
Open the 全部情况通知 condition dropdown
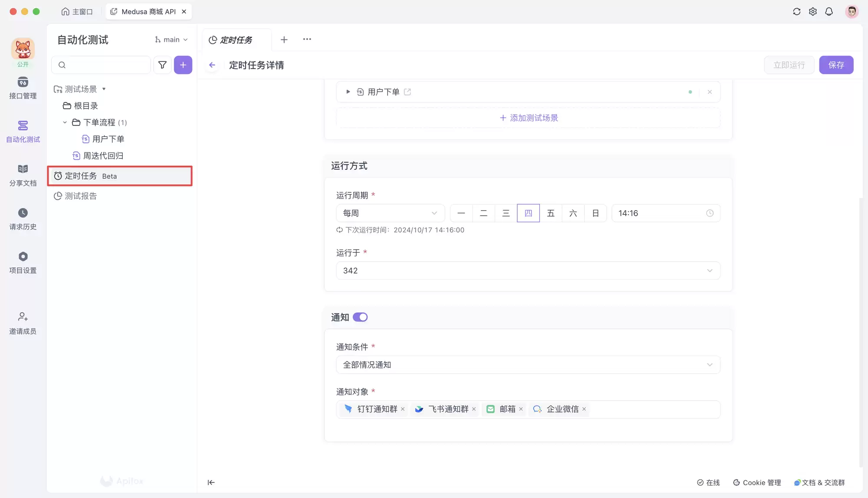[x=528, y=365]
